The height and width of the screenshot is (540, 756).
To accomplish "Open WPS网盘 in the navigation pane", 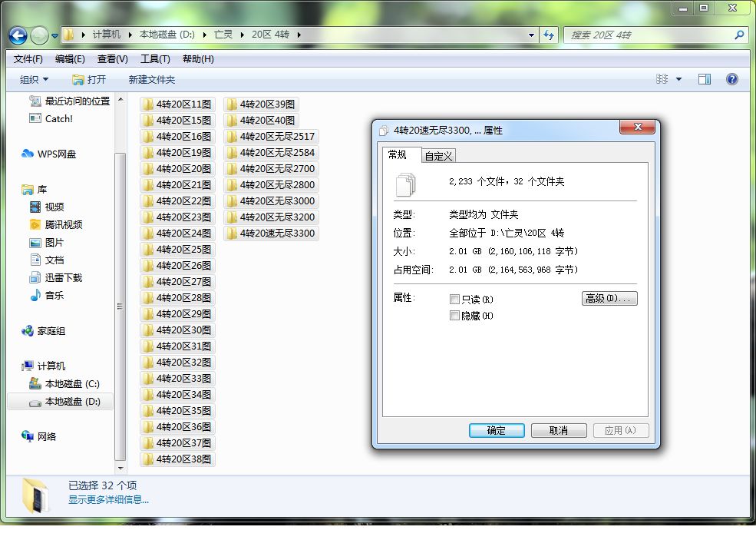I will click(48, 154).
